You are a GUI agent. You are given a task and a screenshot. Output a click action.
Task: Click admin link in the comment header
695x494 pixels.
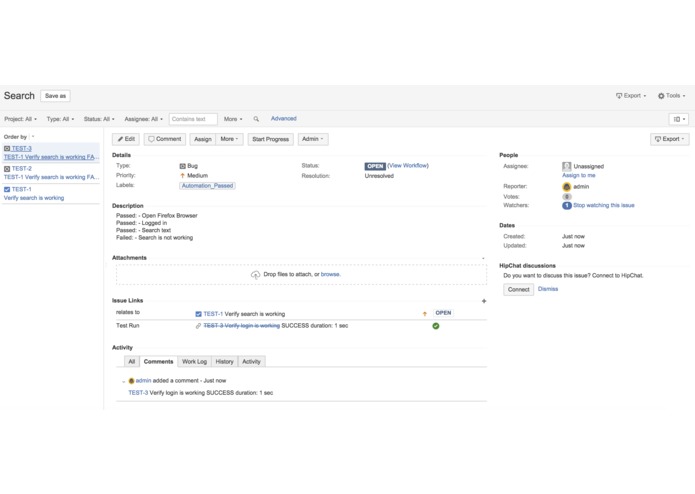[143, 381]
